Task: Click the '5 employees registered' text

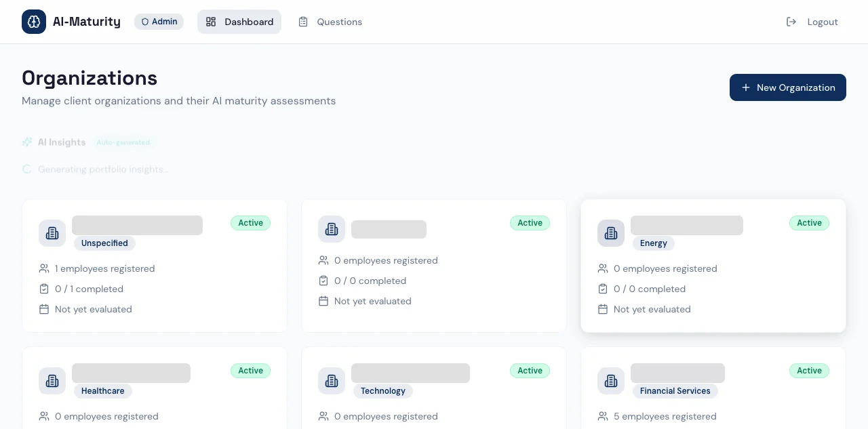Action: coord(665,416)
